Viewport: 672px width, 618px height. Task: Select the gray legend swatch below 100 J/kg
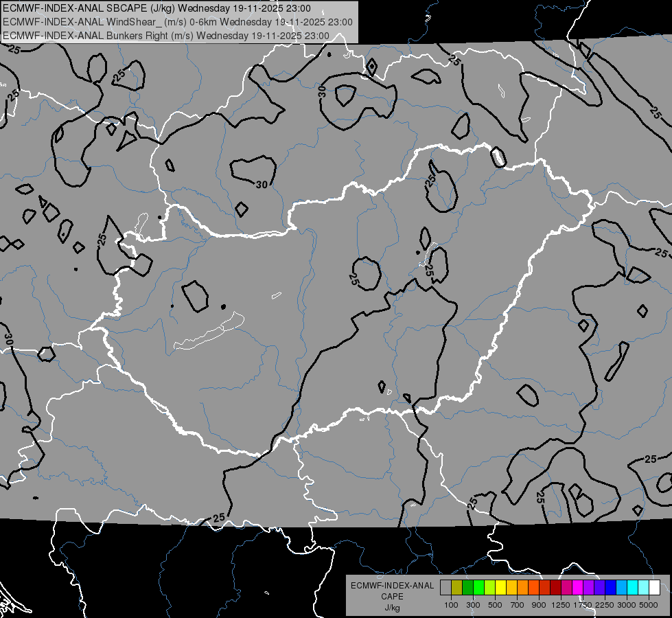coord(445,588)
